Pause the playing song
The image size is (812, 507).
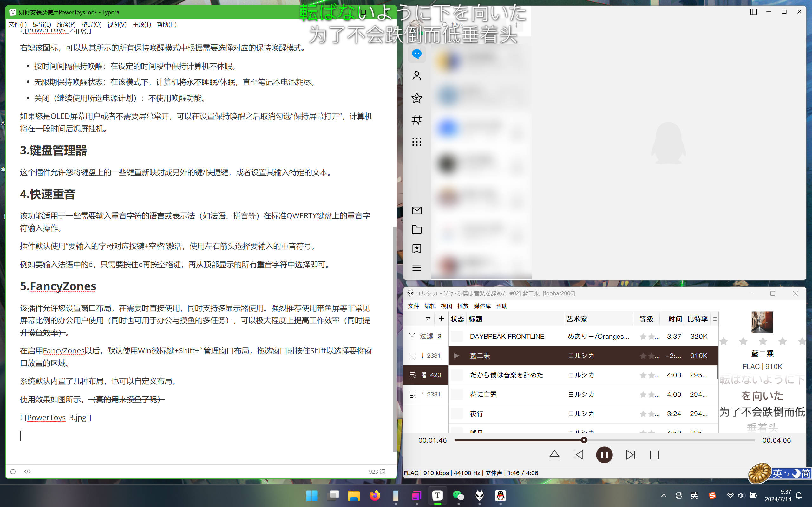[x=604, y=455]
